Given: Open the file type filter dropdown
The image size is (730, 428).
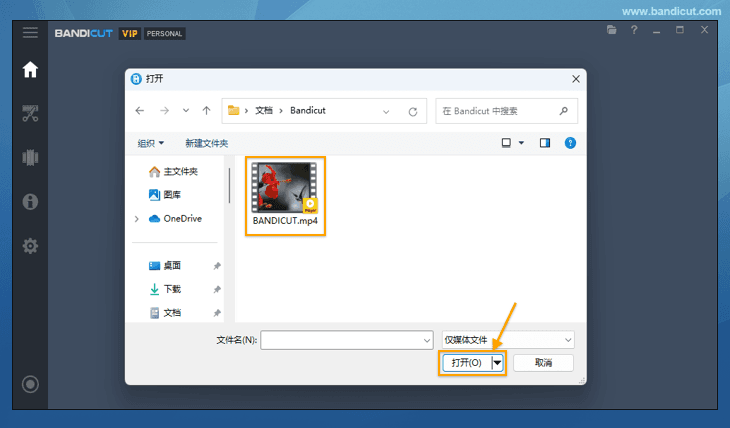Looking at the screenshot, I should 508,340.
